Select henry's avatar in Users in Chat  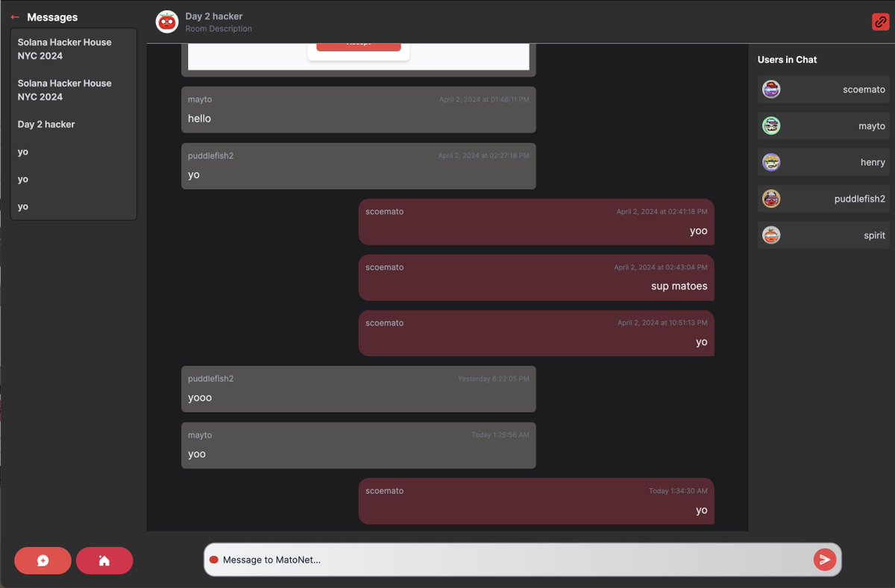tap(771, 162)
